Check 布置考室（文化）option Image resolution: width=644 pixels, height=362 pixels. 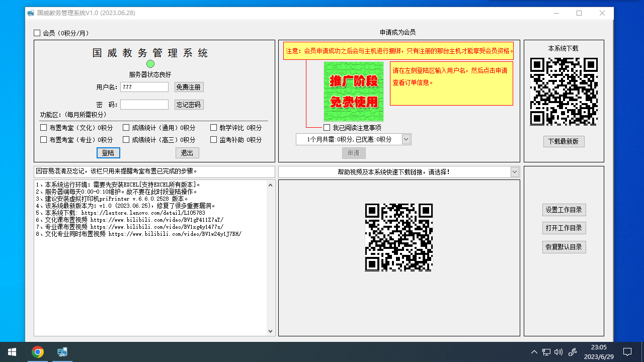[44, 128]
